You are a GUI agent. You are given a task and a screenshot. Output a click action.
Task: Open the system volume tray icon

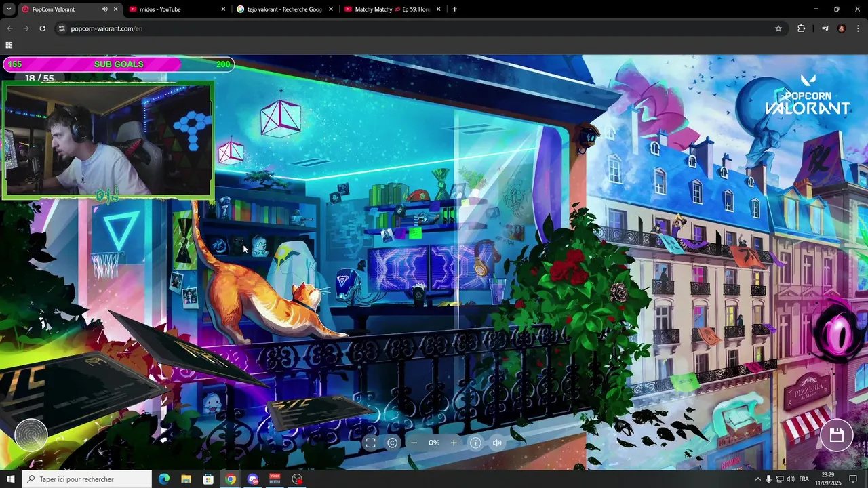click(791, 479)
